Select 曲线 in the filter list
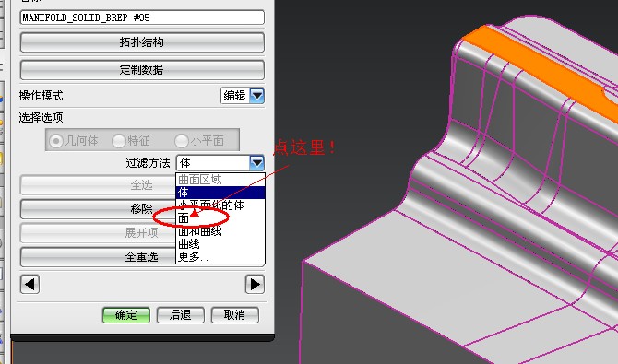Viewport: 618px width, 364px height. [x=220, y=244]
